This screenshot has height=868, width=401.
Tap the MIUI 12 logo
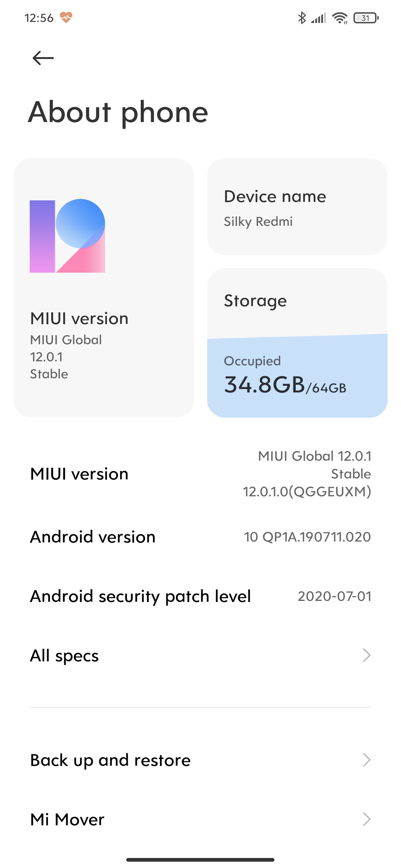(67, 236)
